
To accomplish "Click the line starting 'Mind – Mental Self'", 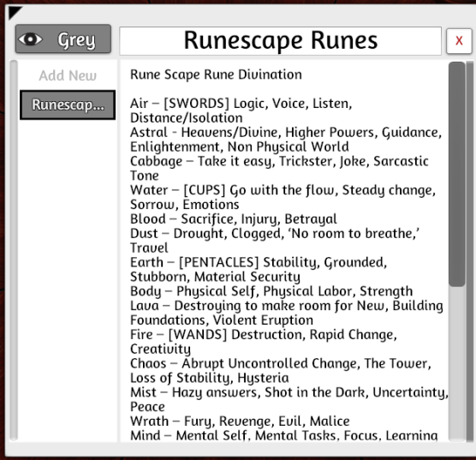I will point(284,436).
